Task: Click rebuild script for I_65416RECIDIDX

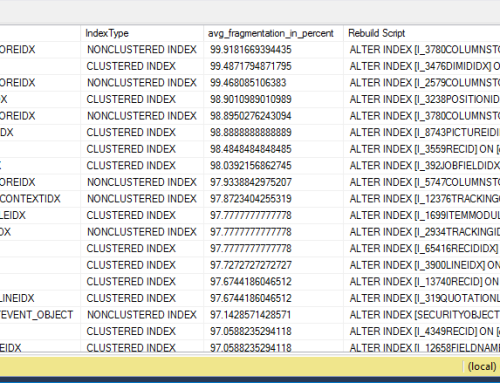Action: (x=422, y=249)
